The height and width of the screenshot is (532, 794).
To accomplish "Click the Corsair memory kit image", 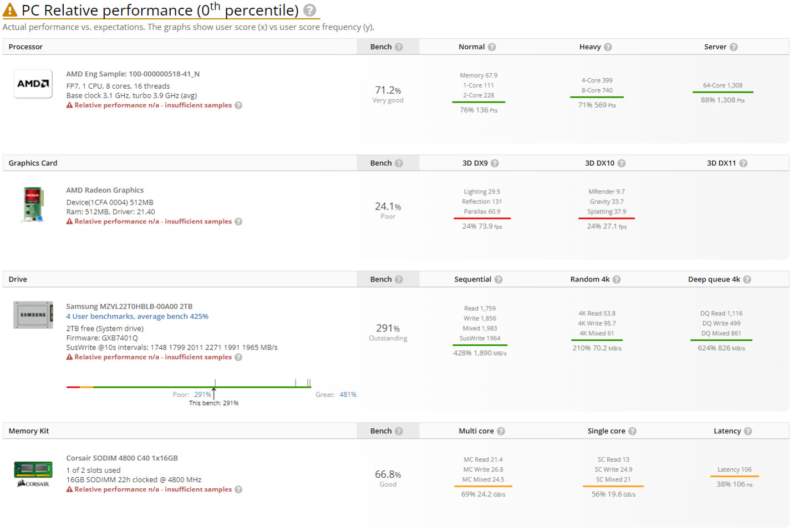I will 33,474.
